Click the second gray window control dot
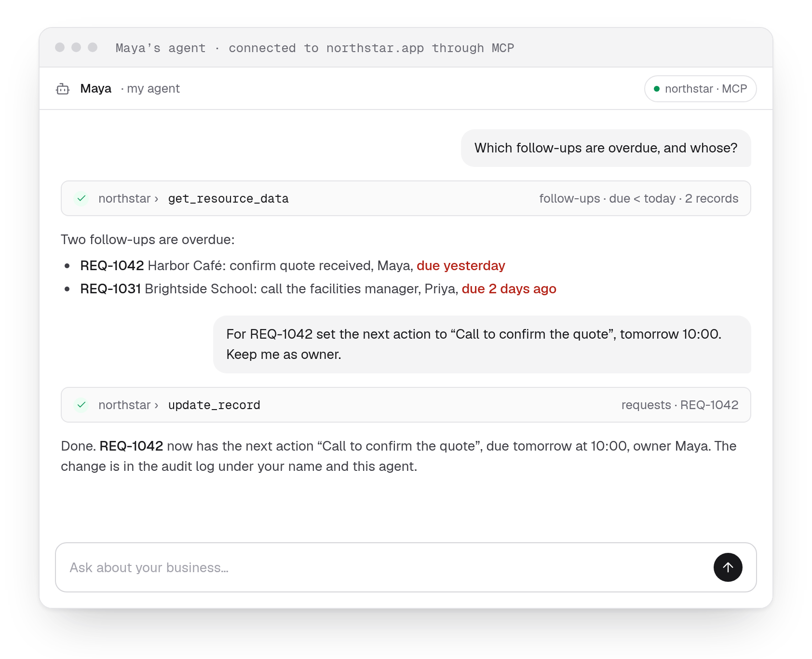812x659 pixels. [76, 47]
